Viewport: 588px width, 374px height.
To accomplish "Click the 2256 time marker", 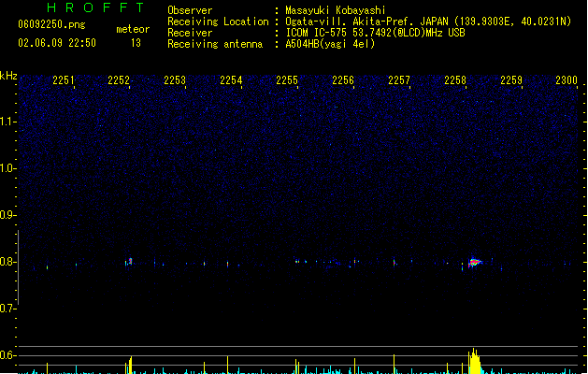I will (343, 80).
